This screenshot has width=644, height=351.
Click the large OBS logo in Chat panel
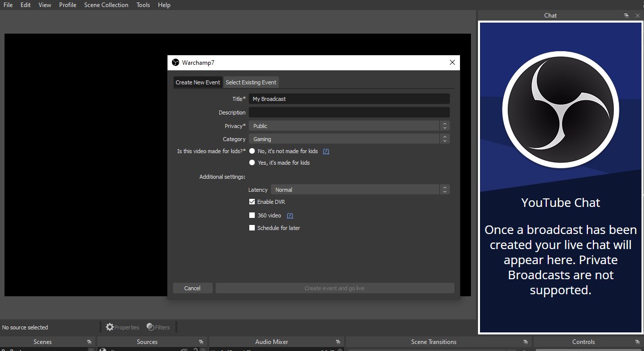coord(560,109)
